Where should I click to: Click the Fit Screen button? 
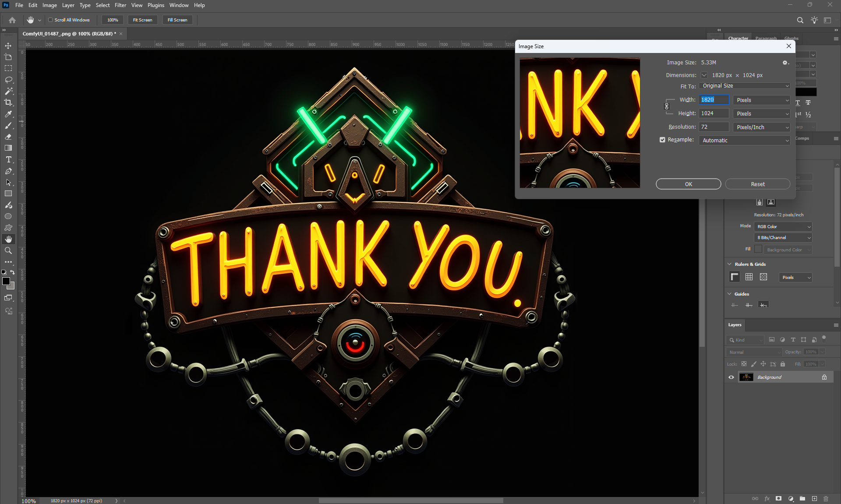[x=142, y=20]
